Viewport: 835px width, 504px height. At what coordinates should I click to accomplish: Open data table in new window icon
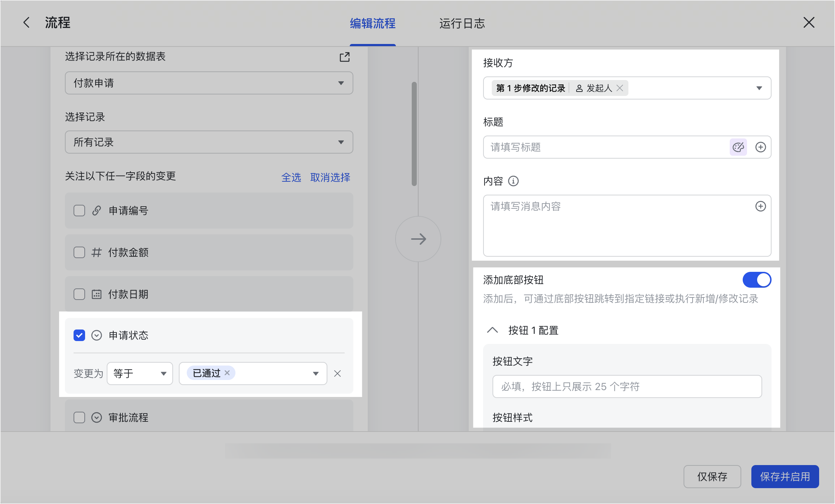coord(345,57)
